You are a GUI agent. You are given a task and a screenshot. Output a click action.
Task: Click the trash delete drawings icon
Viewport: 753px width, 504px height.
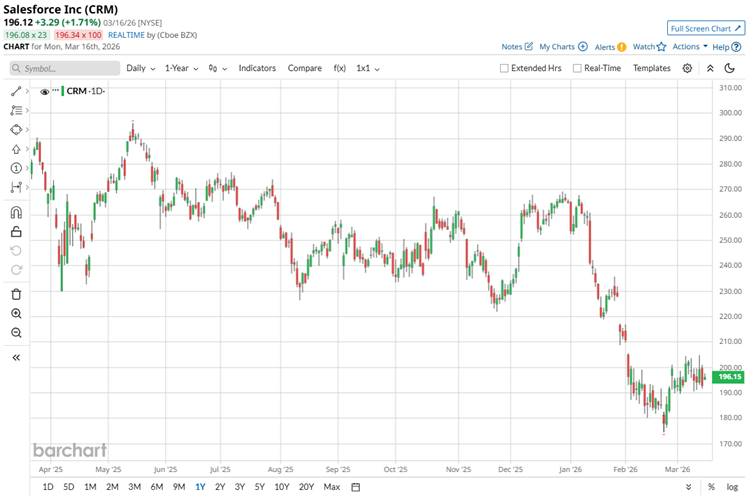click(x=16, y=294)
